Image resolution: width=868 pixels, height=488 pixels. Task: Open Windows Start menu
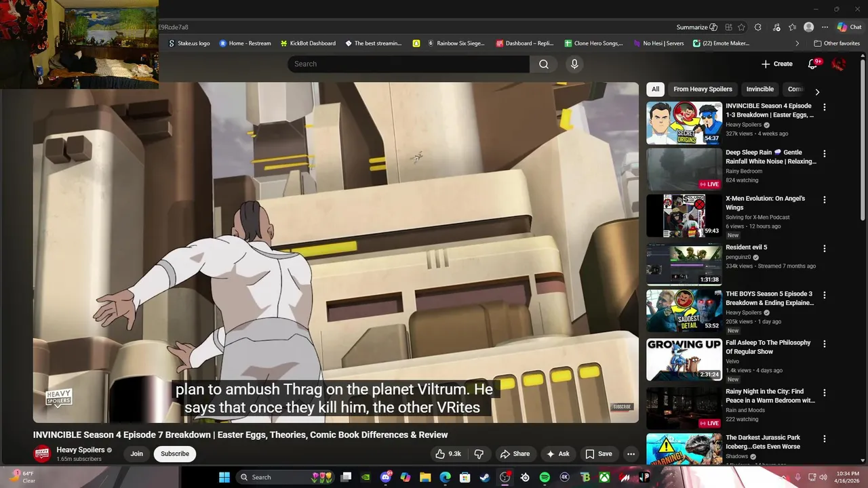224,477
